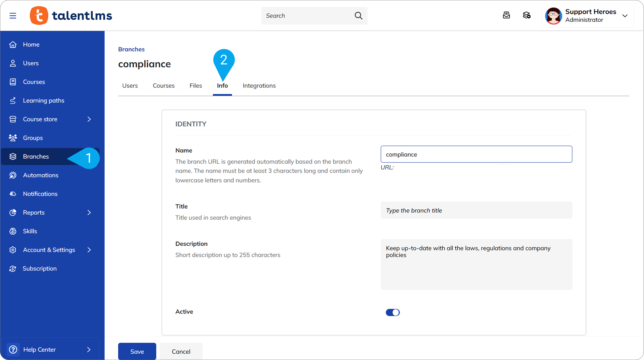The height and width of the screenshot is (360, 644).
Task: Expand the Course store submenu chevron
Action: 89,119
